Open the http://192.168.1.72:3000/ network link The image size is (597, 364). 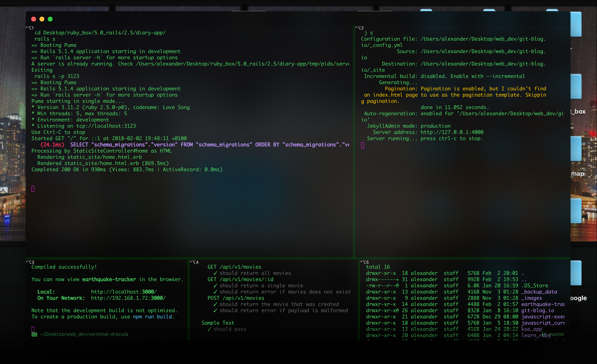tap(128, 298)
